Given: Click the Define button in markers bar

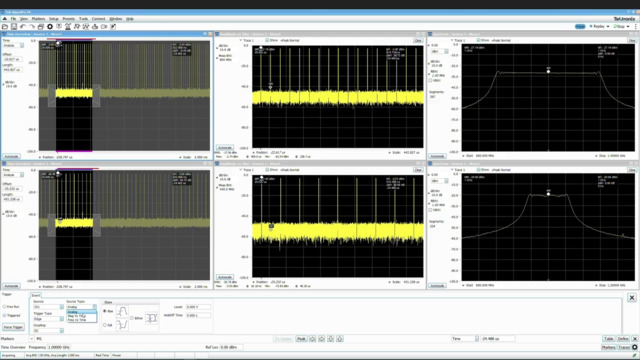Looking at the screenshot, I should [623, 339].
